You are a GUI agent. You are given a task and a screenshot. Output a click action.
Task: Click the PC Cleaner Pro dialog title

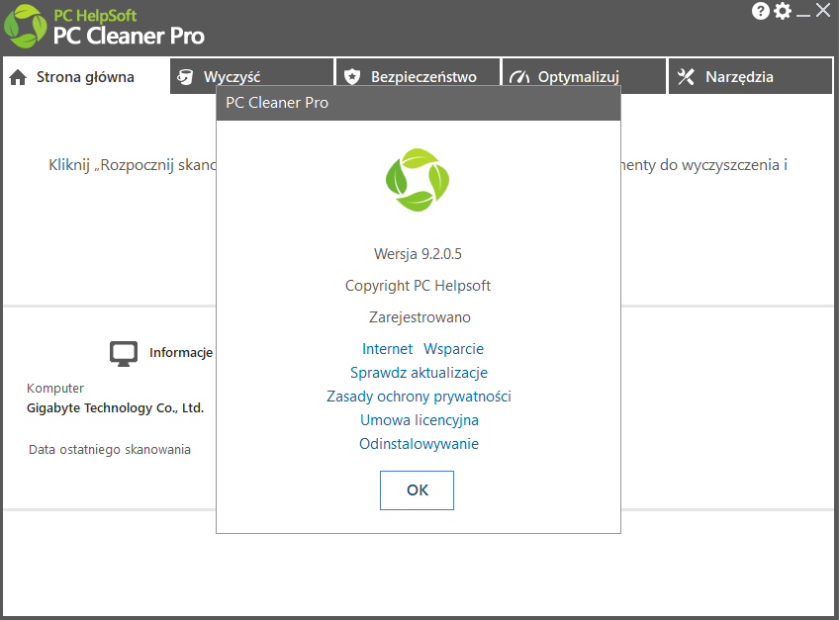(277, 103)
